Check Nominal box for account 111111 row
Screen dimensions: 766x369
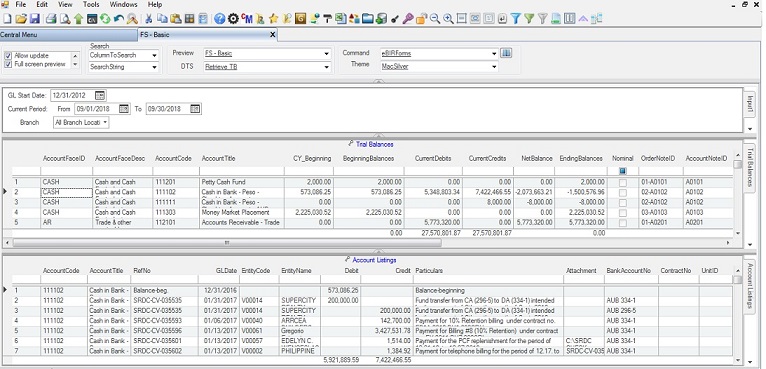(622, 202)
